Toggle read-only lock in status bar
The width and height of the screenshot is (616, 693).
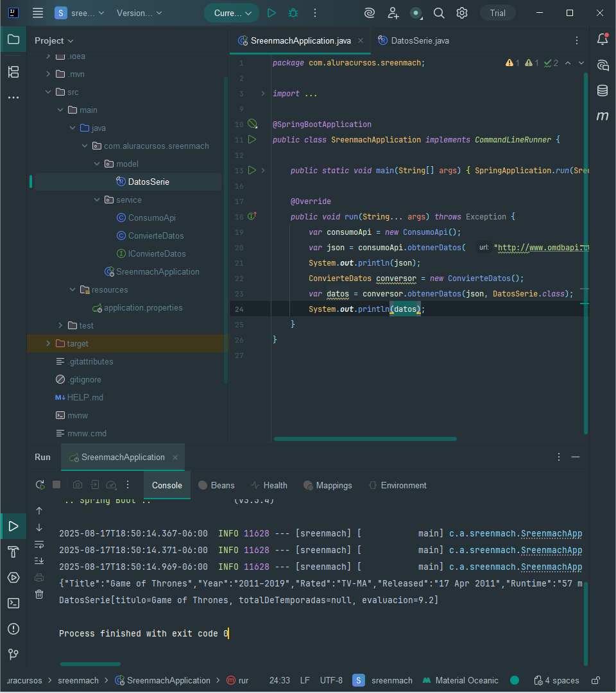click(x=595, y=680)
